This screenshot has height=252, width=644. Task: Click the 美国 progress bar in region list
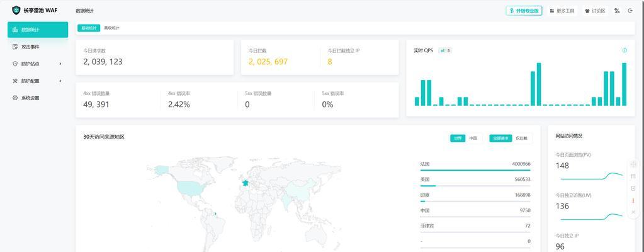475,186
